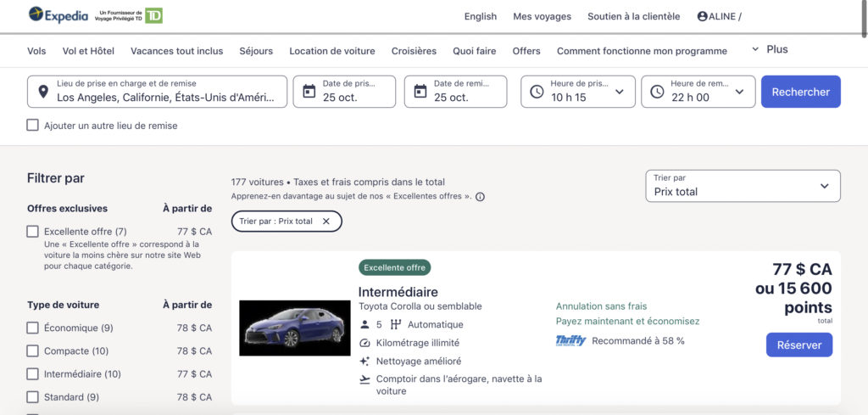868x415 pixels.
Task: Go to Croisières in navigation
Action: pos(414,51)
